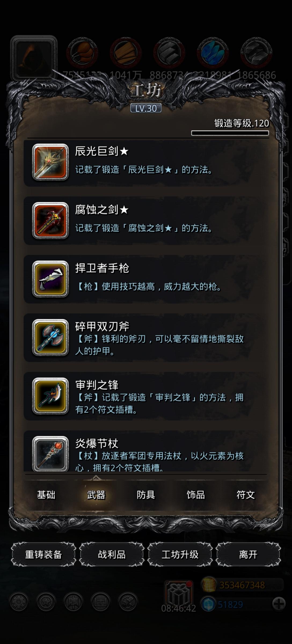
Task: Open the settings gear icon
Action: point(19,602)
